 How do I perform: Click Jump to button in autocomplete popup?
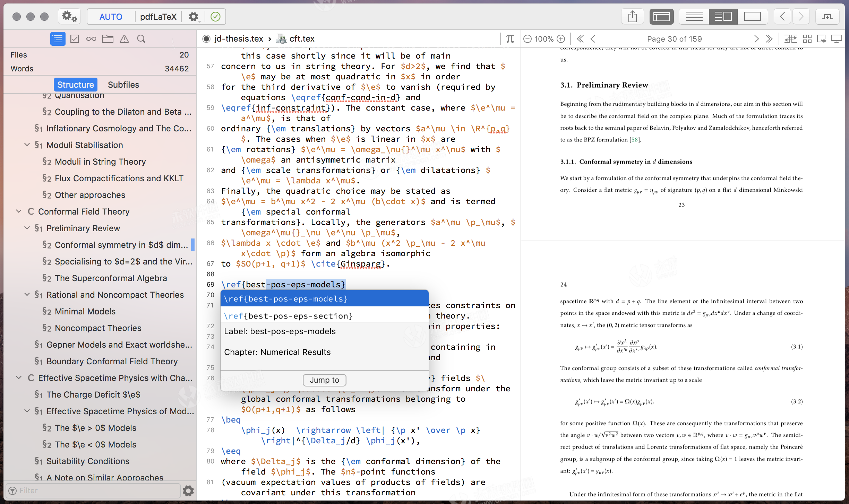click(x=324, y=379)
